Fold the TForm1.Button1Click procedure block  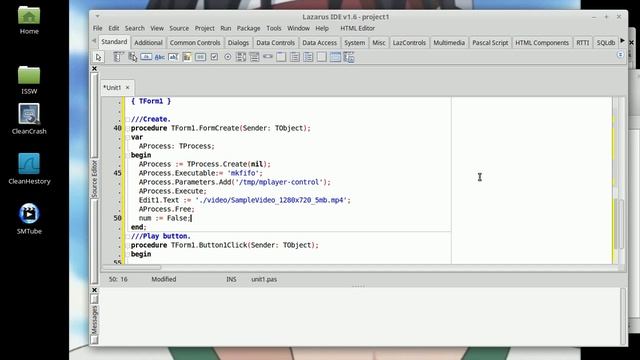pyautogui.click(x=128, y=245)
